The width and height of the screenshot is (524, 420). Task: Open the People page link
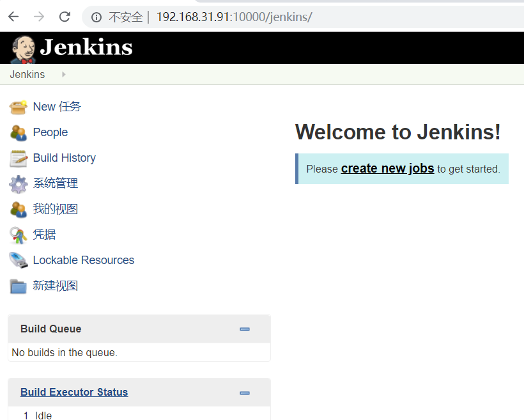(50, 132)
